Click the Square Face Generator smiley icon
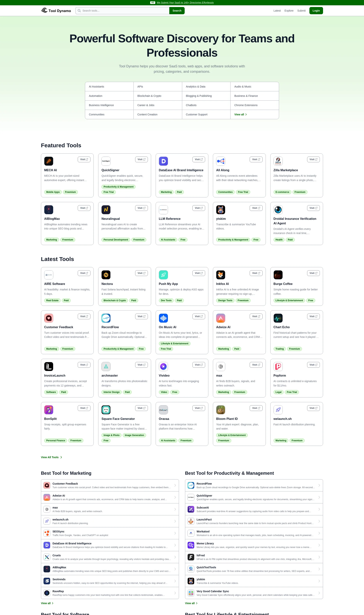Image resolution: width=364 pixels, height=615 pixels. [106, 410]
